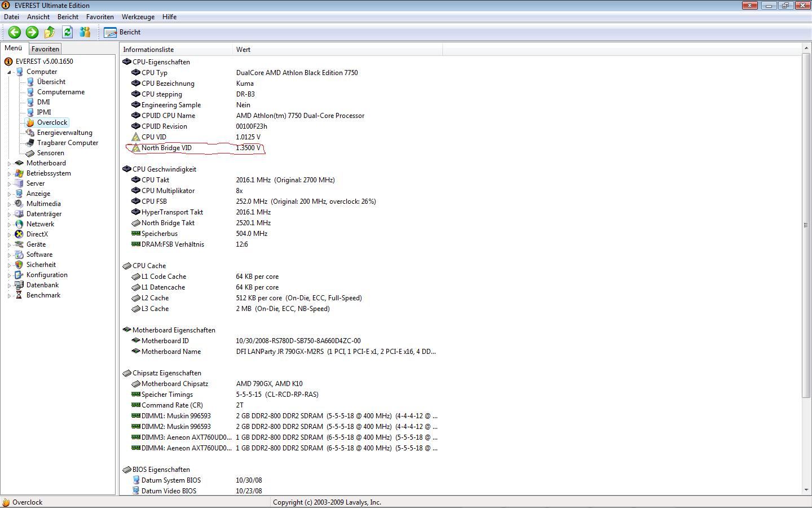This screenshot has width=812, height=508.
Task: Select Computername in the tree
Action: (61, 92)
